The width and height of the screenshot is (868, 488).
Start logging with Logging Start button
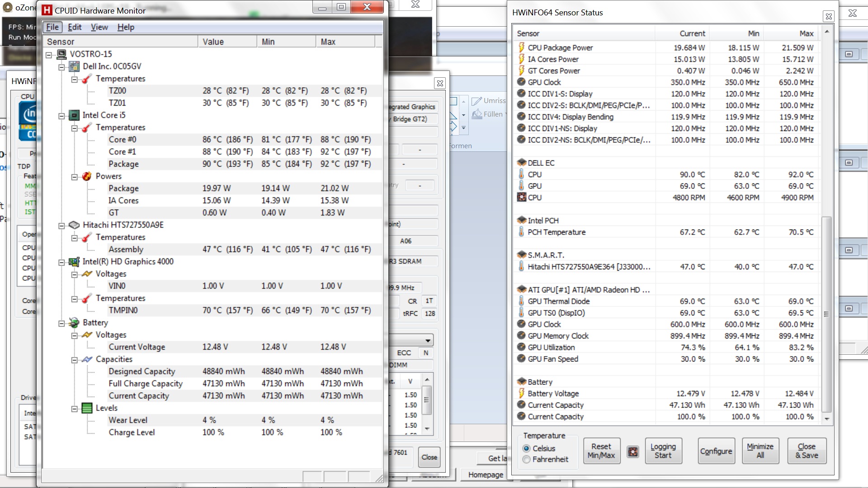point(663,451)
